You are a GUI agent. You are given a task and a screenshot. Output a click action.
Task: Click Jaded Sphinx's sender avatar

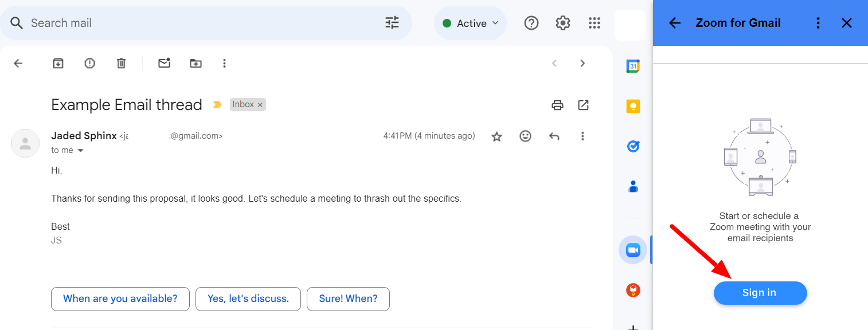pos(25,143)
